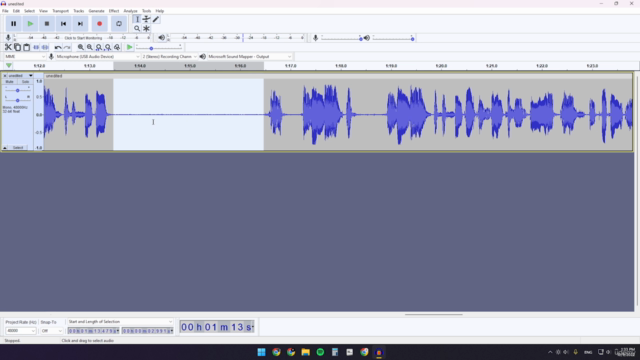
Task: Start playback with the green Play button
Action: click(30, 24)
